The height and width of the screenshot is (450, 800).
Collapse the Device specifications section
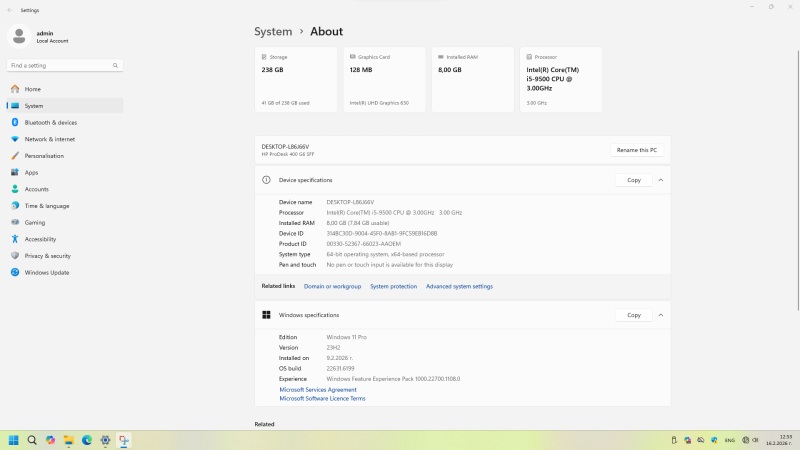661,180
